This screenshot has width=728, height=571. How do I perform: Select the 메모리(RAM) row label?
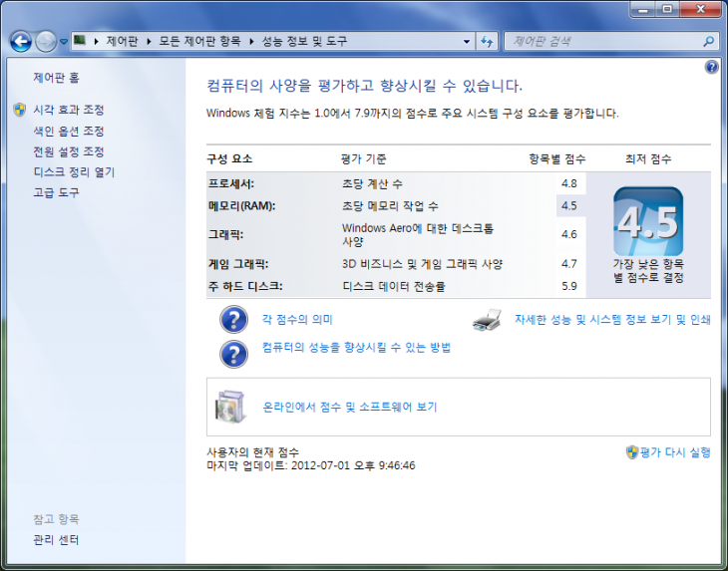click(x=242, y=206)
